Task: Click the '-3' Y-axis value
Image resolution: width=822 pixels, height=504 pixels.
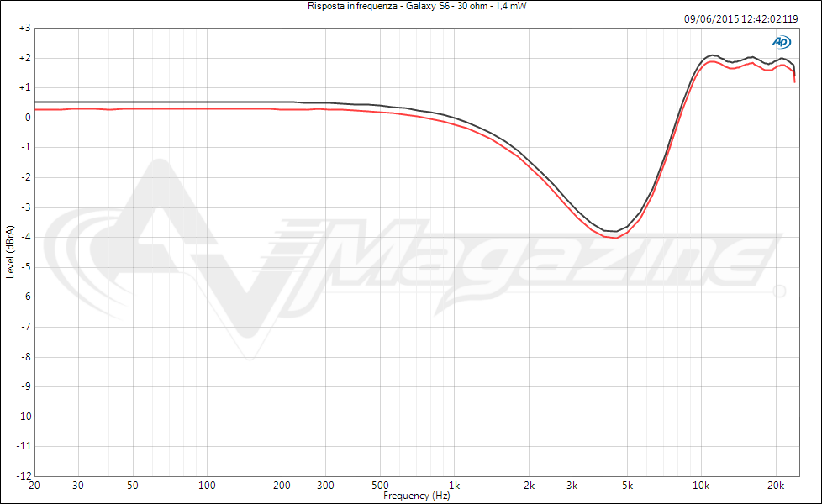Action: click(x=26, y=207)
